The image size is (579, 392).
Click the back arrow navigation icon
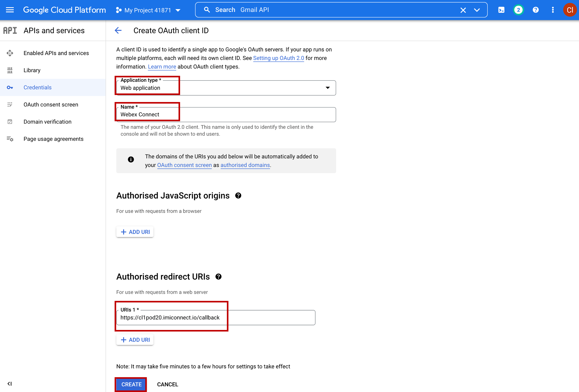[x=118, y=30]
